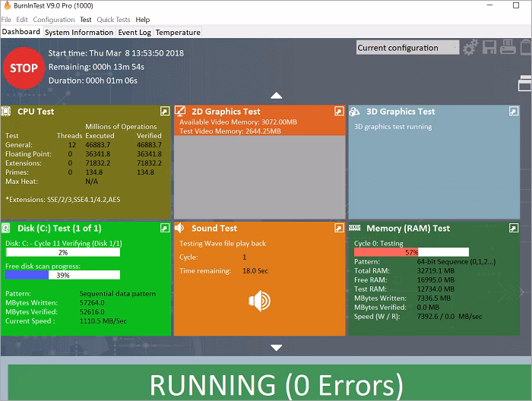
Task: Open the Quick Tests menu
Action: point(113,20)
